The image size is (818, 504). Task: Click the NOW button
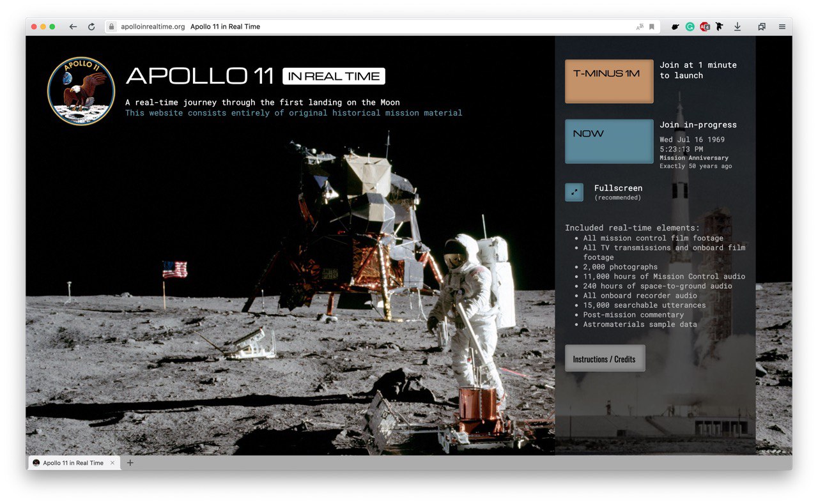609,141
